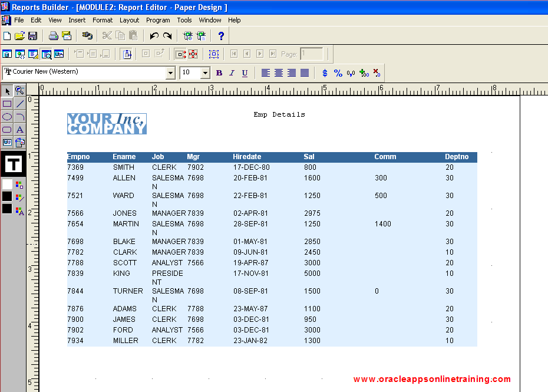This screenshot has height=392, width=548.
Task: Toggle center text alignment
Action: point(279,73)
